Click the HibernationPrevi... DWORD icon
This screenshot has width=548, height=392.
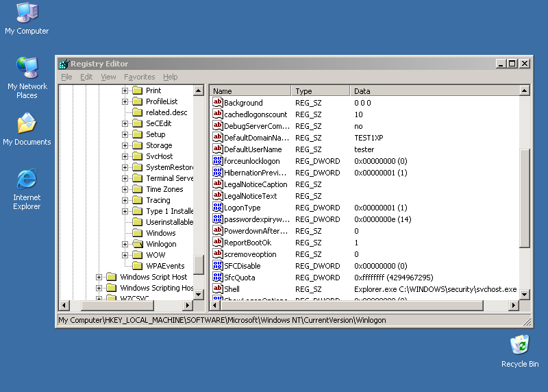pos(217,173)
